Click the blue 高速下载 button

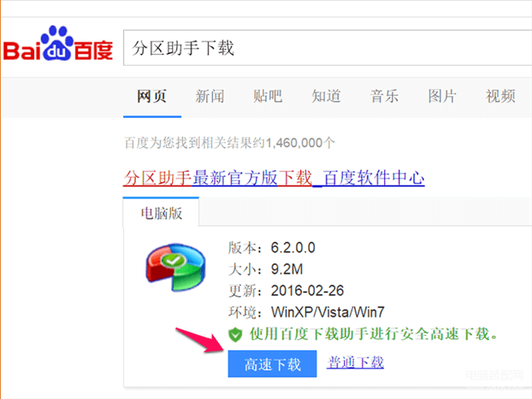pyautogui.click(x=272, y=364)
